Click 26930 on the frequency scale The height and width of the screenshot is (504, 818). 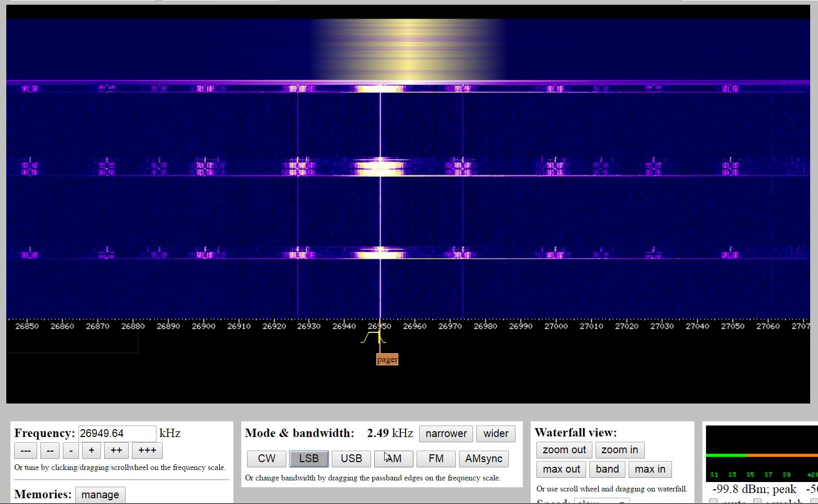pyautogui.click(x=309, y=326)
